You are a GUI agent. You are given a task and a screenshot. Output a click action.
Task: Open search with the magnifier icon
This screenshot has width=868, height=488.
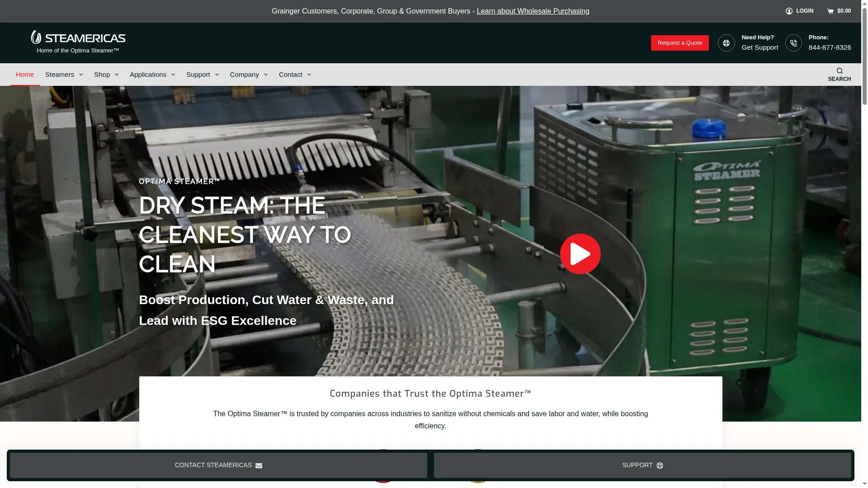[840, 70]
